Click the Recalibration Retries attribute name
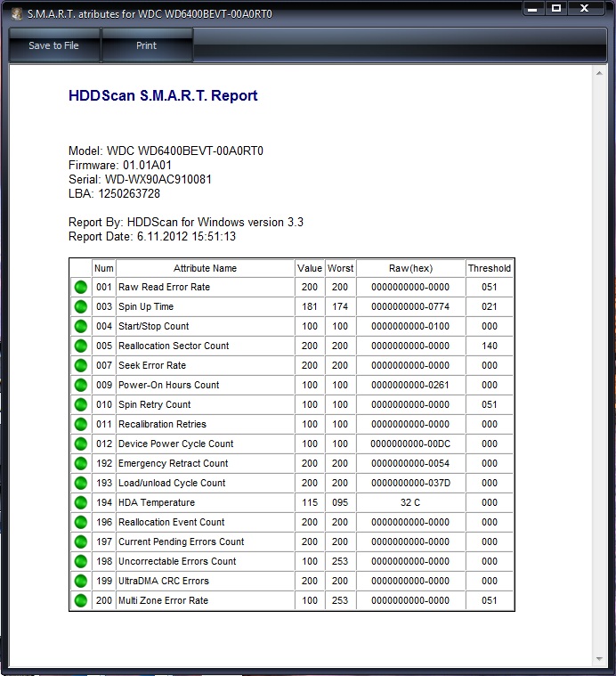Screen dimensions: 616x676 tap(162, 424)
